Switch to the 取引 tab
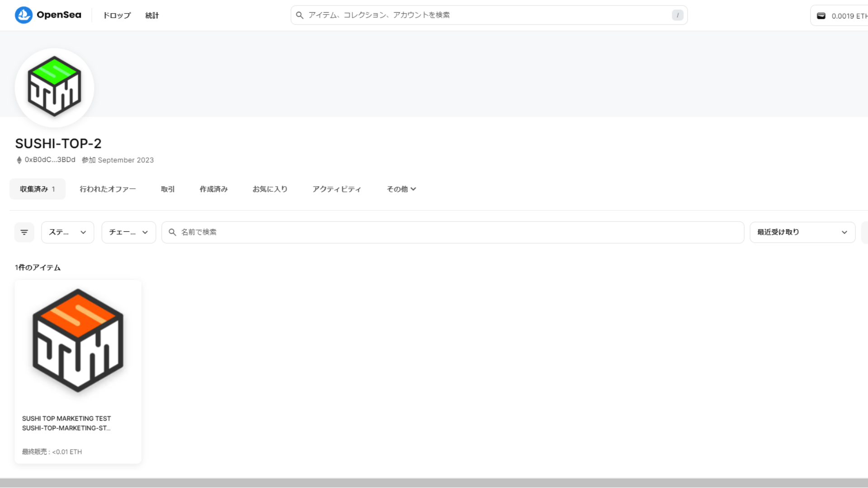Viewport: 868px width, 488px height. coord(168,189)
